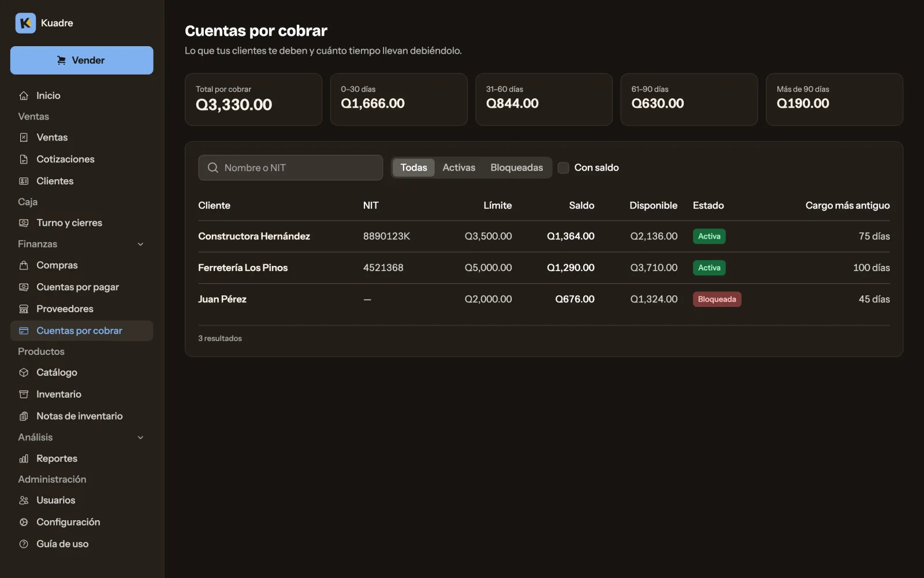Click the Catálogo box icon
924x578 pixels.
24,373
